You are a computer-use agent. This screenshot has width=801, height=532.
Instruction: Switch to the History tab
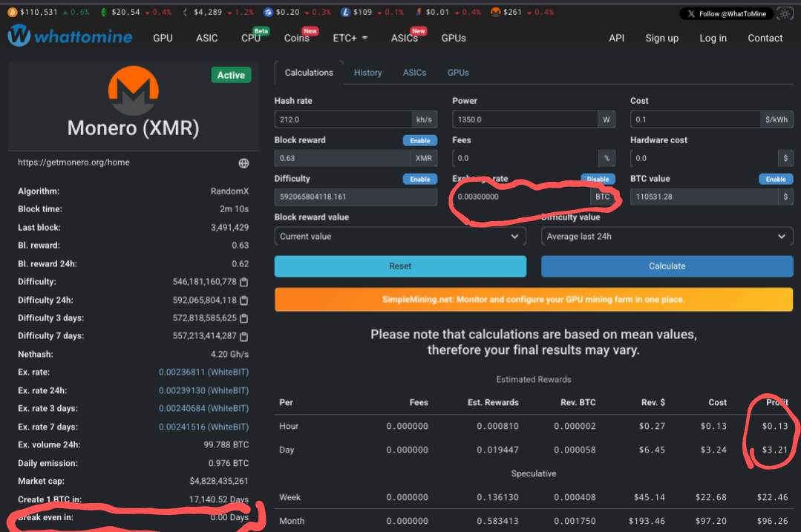(367, 73)
